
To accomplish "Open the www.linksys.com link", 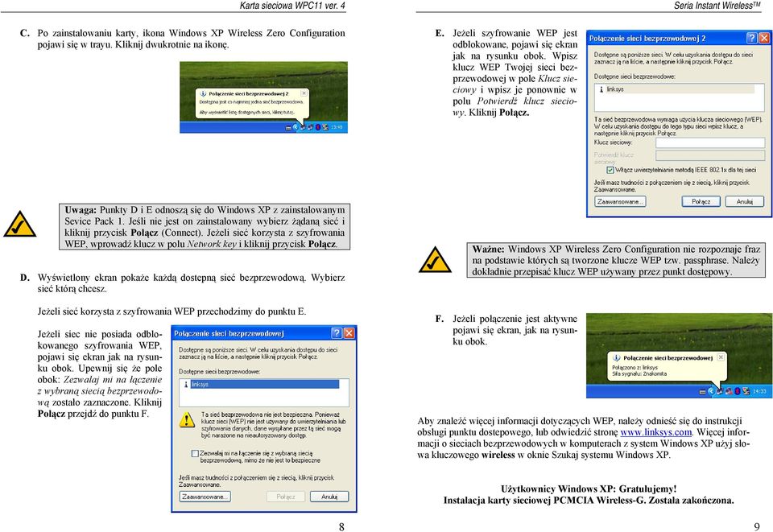I will coord(655,432).
